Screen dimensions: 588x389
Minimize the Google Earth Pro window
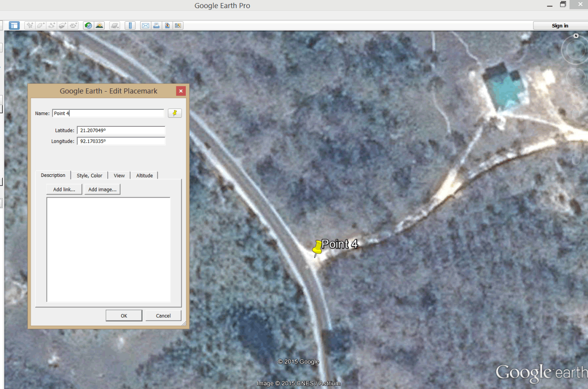[550, 5]
